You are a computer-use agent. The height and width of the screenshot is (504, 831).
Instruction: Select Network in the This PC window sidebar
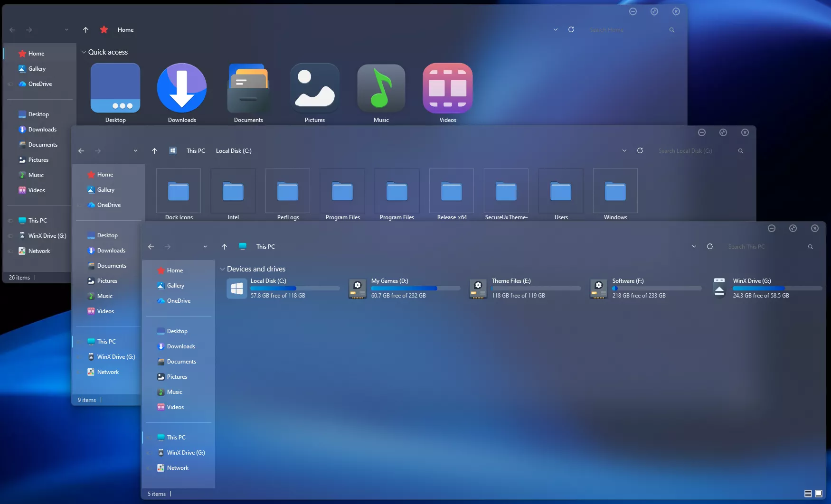pos(178,468)
